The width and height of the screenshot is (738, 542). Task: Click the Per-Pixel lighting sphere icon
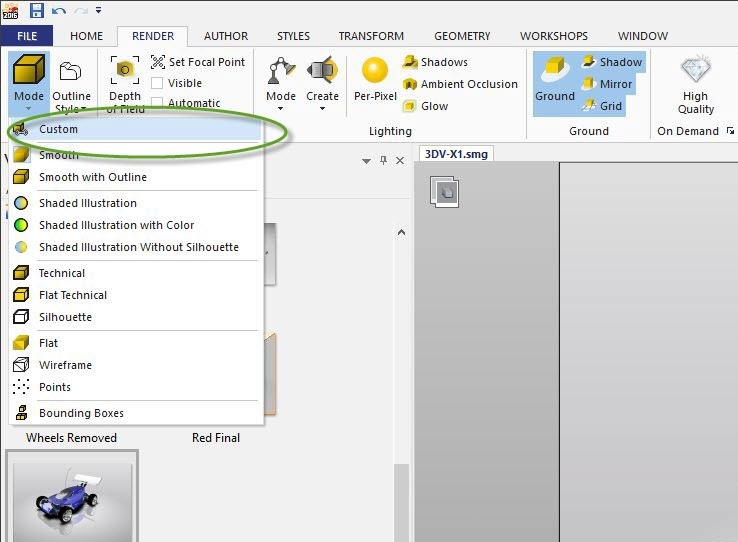pos(375,70)
